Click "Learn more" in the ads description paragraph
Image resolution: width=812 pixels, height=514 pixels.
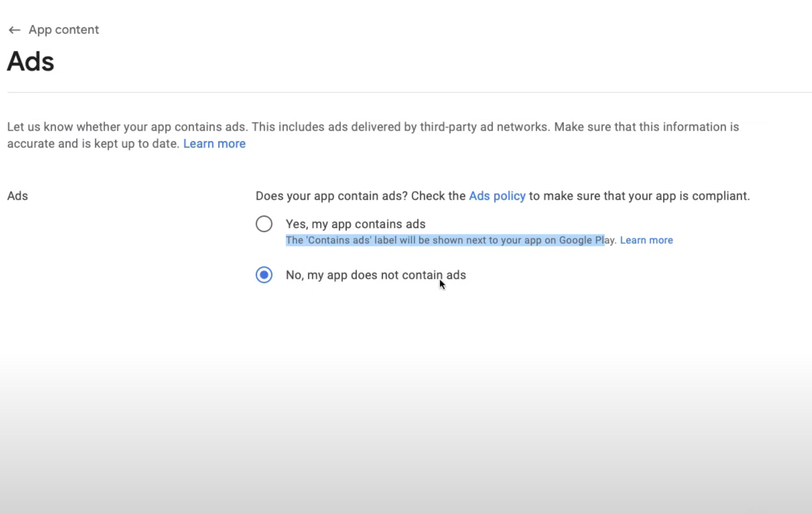click(214, 143)
